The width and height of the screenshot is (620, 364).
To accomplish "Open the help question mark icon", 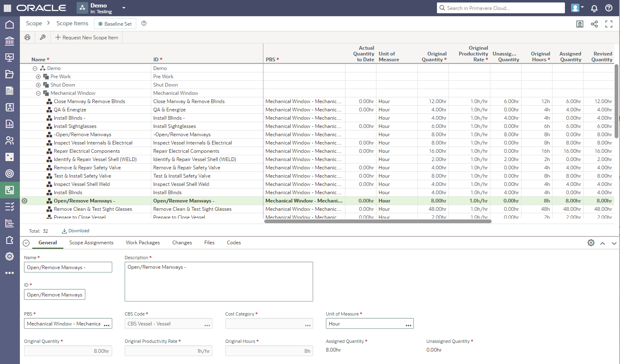I will click(x=609, y=8).
